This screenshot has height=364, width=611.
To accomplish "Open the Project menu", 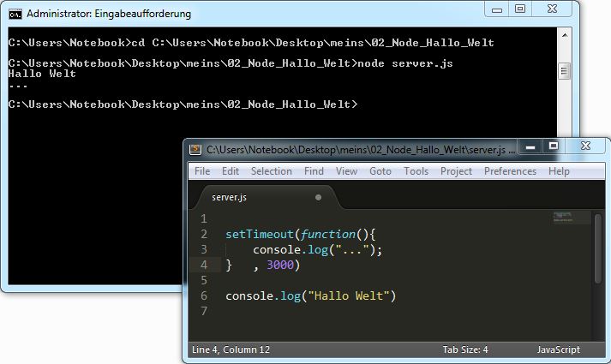I will tap(456, 171).
